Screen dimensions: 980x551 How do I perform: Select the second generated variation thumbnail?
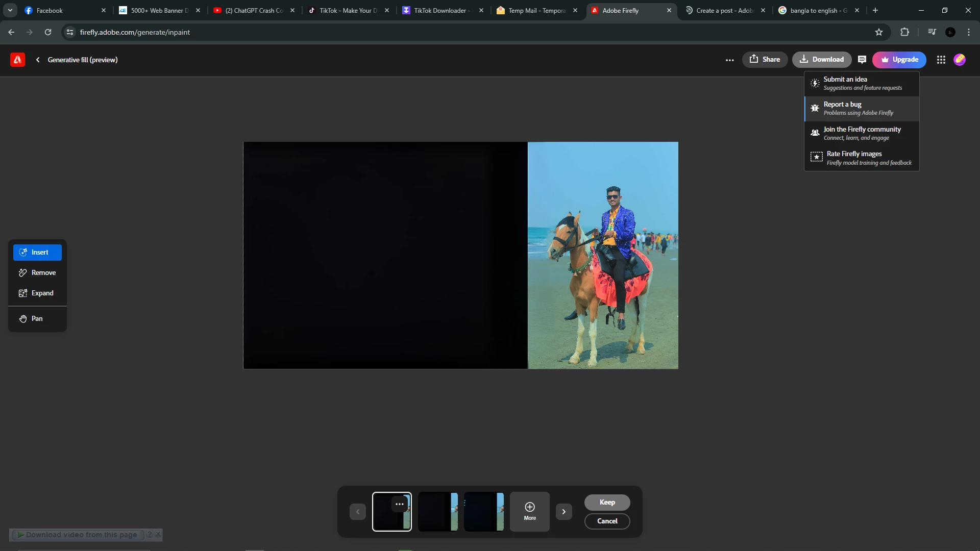click(x=438, y=512)
